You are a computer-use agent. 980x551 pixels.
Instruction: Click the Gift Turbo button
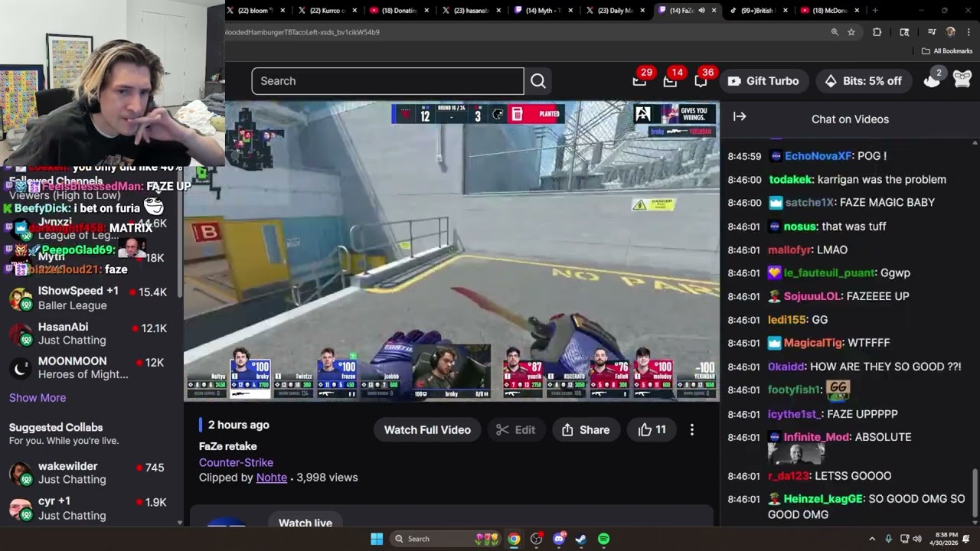pos(763,81)
